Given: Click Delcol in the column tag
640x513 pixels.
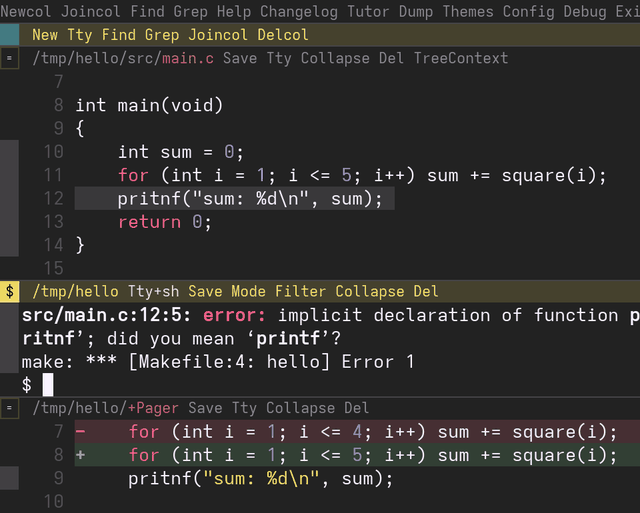Looking at the screenshot, I should tap(283, 35).
